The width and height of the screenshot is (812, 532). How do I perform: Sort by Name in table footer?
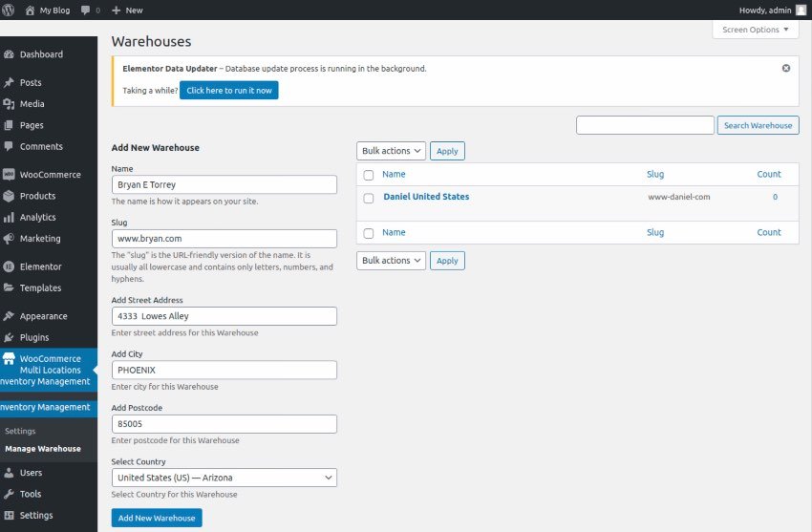click(x=395, y=232)
